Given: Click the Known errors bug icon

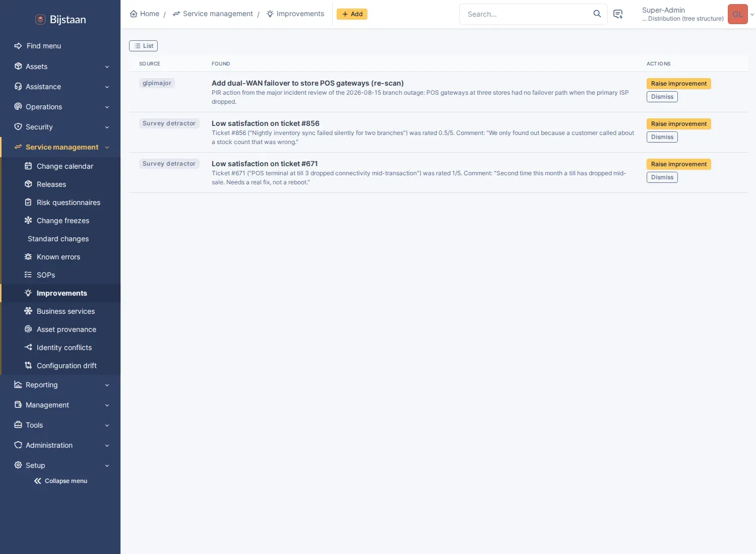Looking at the screenshot, I should [x=28, y=256].
